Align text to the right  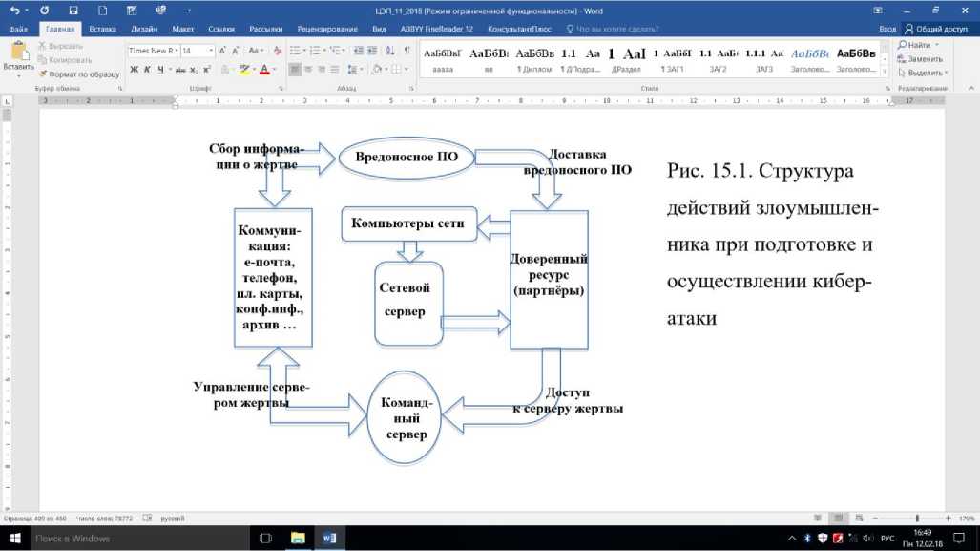coord(322,70)
